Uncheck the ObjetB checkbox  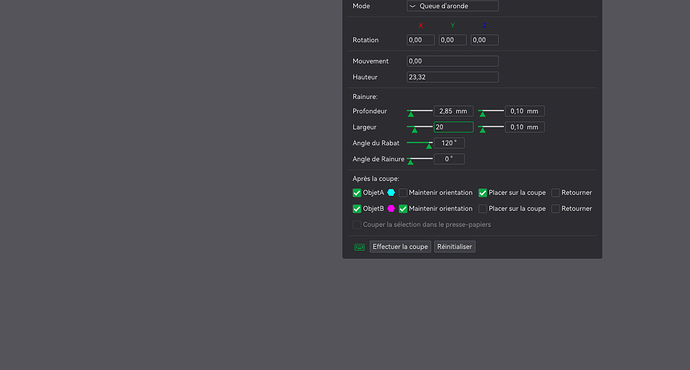(357, 209)
